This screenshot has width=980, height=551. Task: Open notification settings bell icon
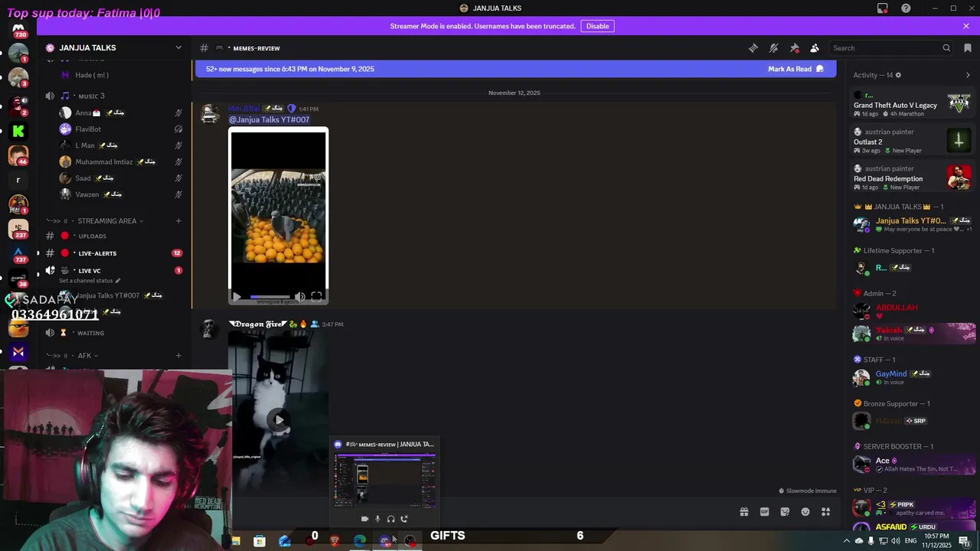[x=774, y=47]
